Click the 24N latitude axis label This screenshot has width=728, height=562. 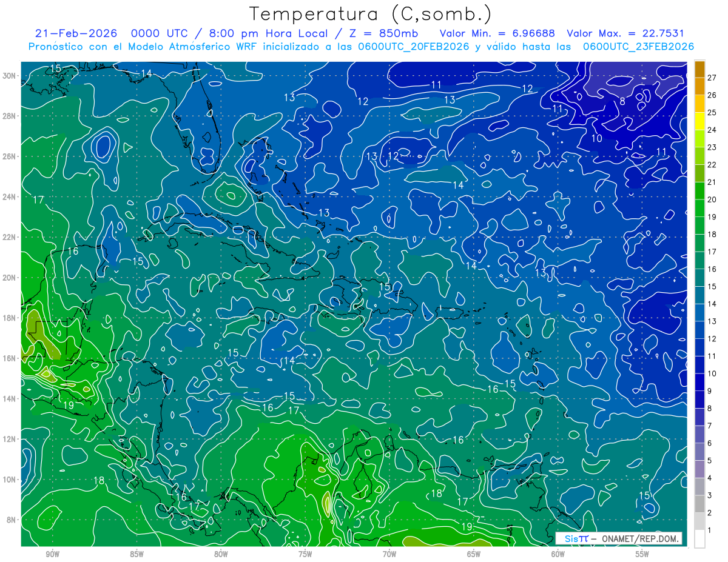tap(10, 197)
